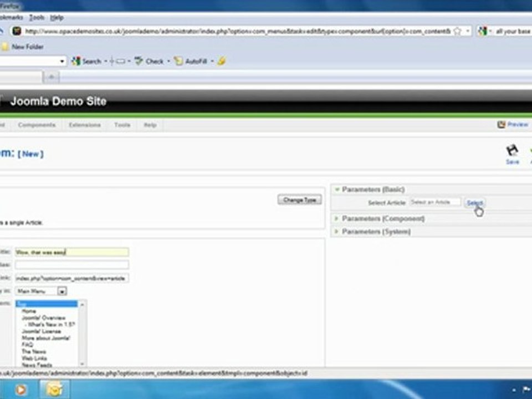
Task: Select Top in parent item list
Action: [47, 304]
